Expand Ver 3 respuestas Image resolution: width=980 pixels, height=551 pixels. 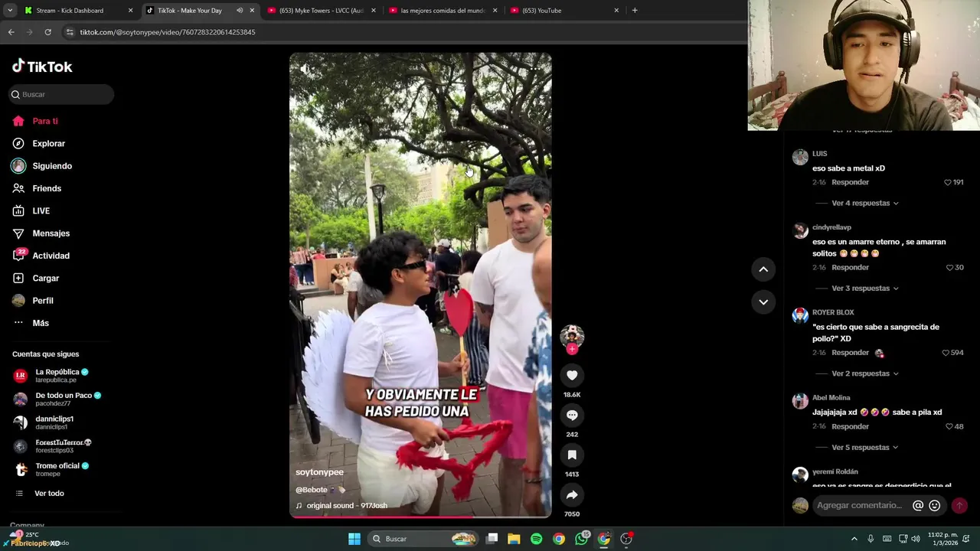click(864, 289)
